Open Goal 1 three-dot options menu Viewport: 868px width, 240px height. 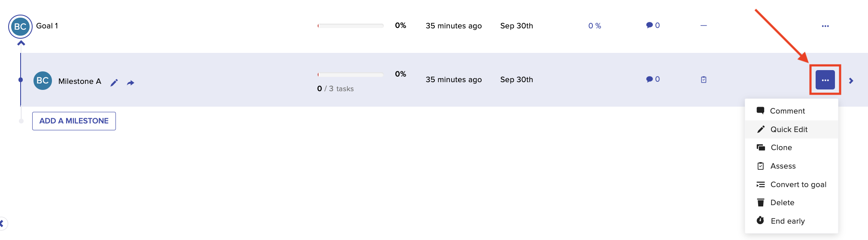point(825,26)
